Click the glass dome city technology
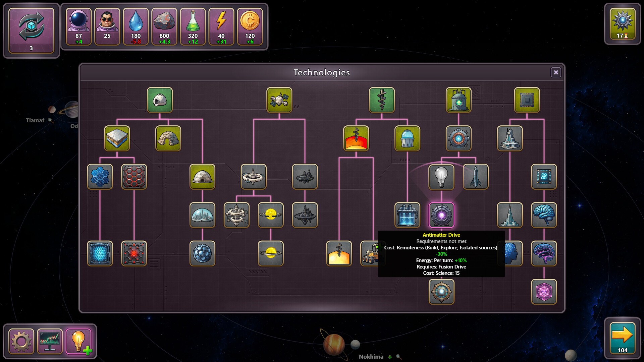This screenshot has width=644, height=362. click(202, 215)
